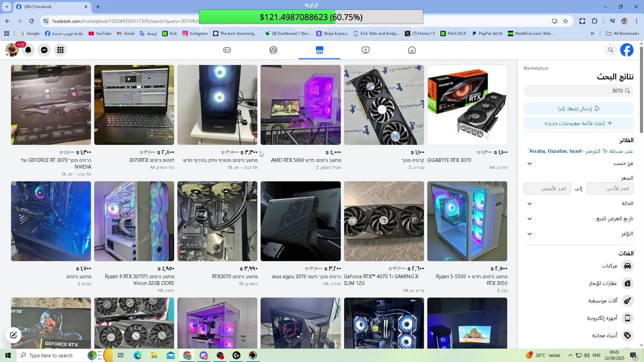Open the electronics أجهزة إلكترونية category
This screenshot has height=362, width=644.
579,318
